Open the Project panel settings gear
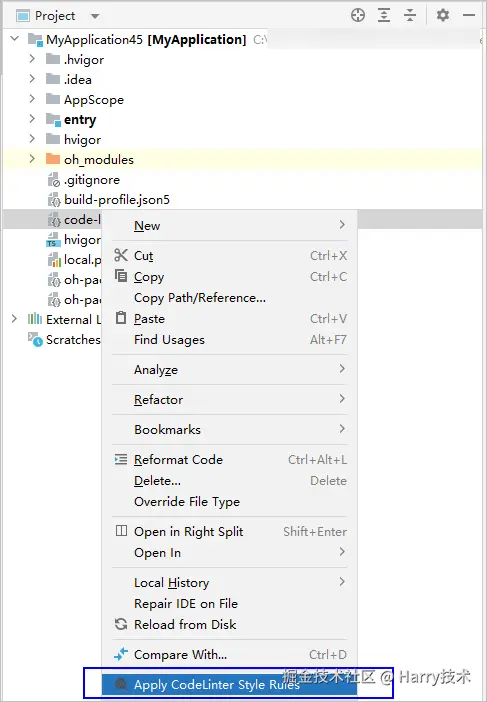 (443, 16)
